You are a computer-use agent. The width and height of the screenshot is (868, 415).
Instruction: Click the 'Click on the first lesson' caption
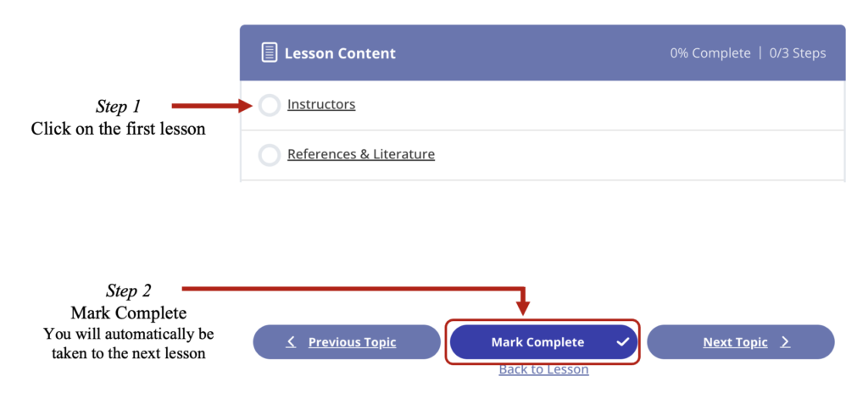pyautogui.click(x=119, y=130)
